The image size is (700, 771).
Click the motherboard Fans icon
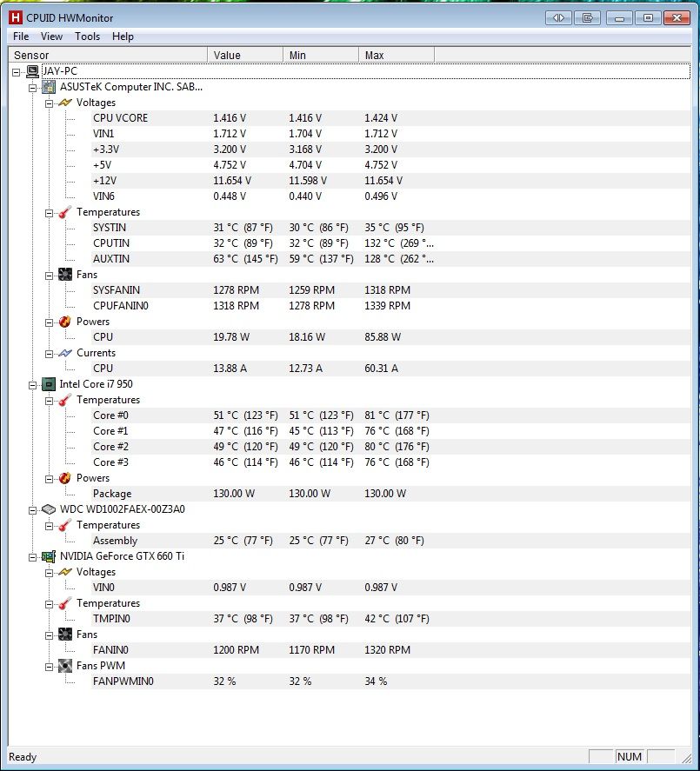pos(65,275)
